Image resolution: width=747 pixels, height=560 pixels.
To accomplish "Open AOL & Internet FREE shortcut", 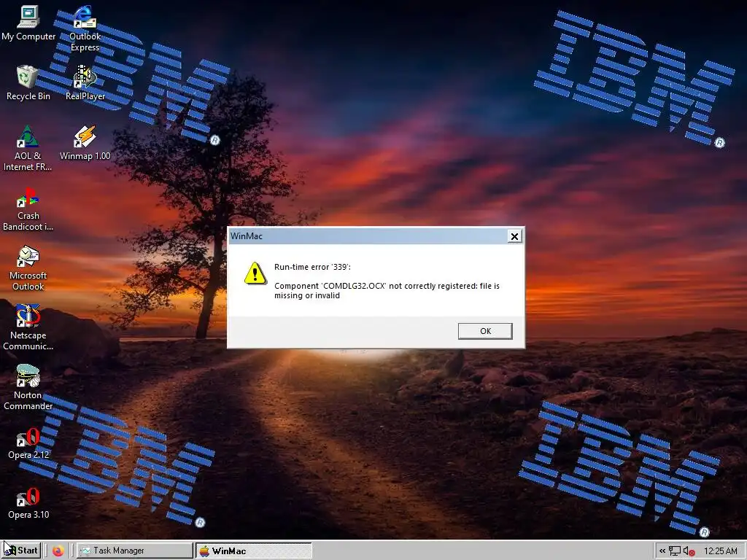I will [28, 147].
